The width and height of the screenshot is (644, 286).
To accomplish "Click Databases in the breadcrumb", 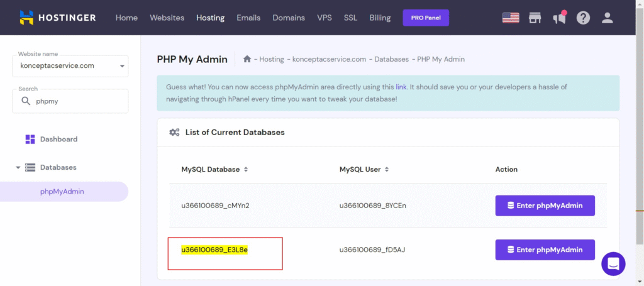I will tap(391, 59).
